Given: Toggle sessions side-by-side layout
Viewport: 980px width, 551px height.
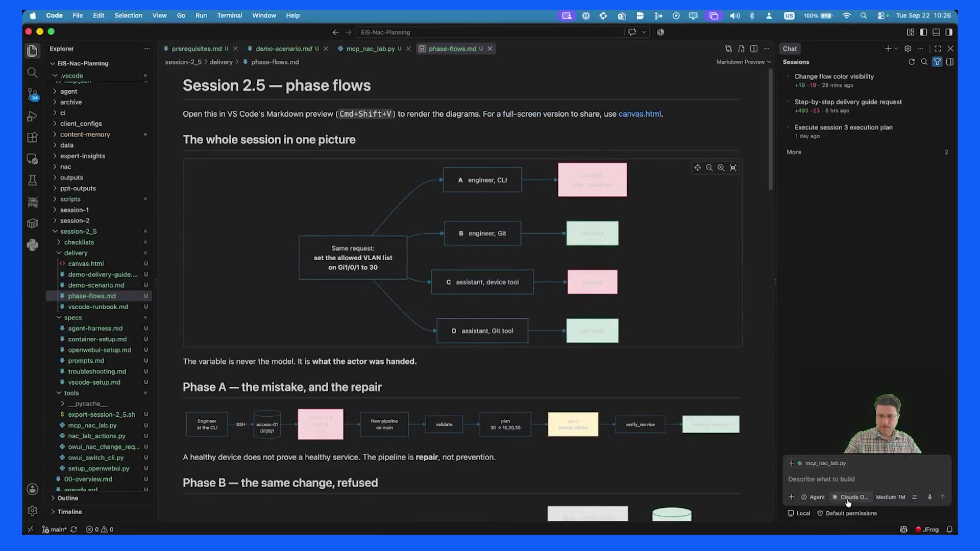Looking at the screenshot, I should pyautogui.click(x=950, y=62).
